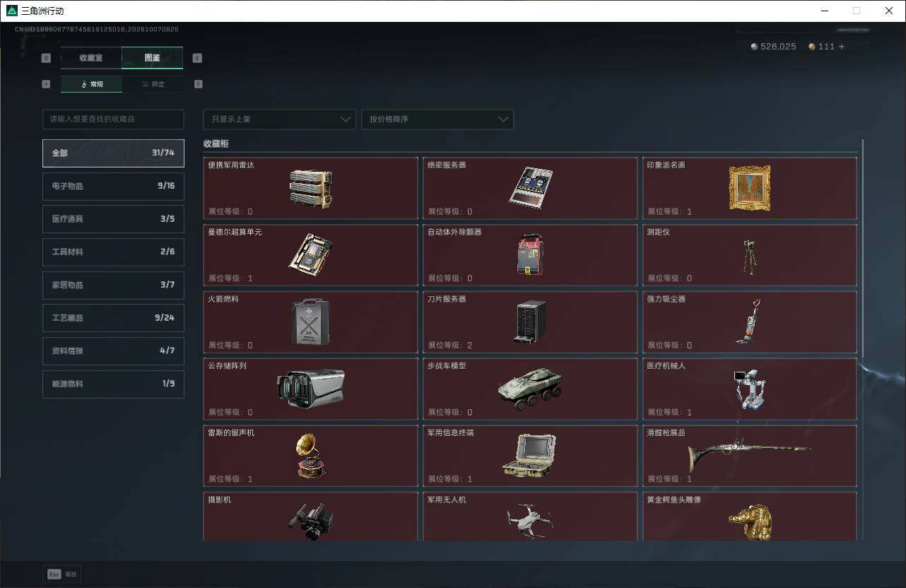Select the 军用无人机 drone image
Image resolution: width=906 pixels, height=588 pixels.
(x=530, y=522)
